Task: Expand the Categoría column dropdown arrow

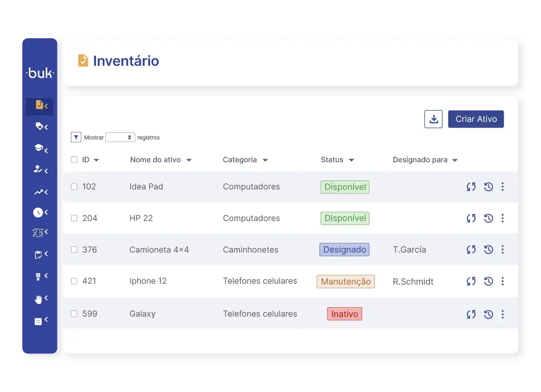Action: pos(265,160)
